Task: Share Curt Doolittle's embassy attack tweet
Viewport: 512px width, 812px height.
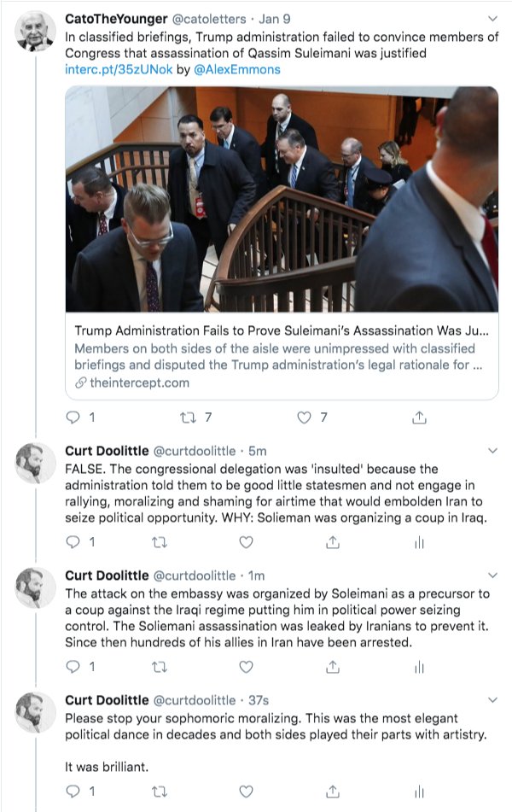Action: pyautogui.click(x=333, y=667)
